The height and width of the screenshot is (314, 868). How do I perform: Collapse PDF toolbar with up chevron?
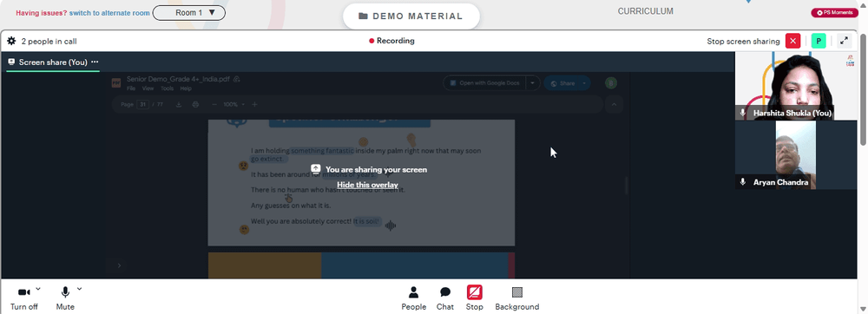coord(614,104)
